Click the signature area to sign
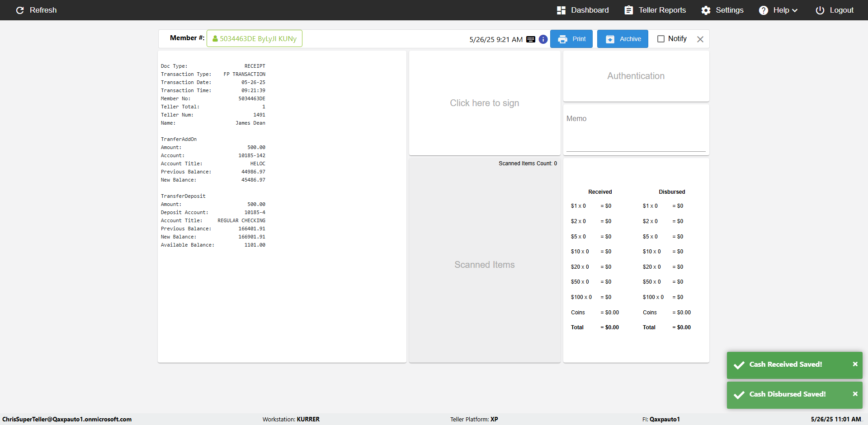This screenshot has width=868, height=425. coord(485,103)
